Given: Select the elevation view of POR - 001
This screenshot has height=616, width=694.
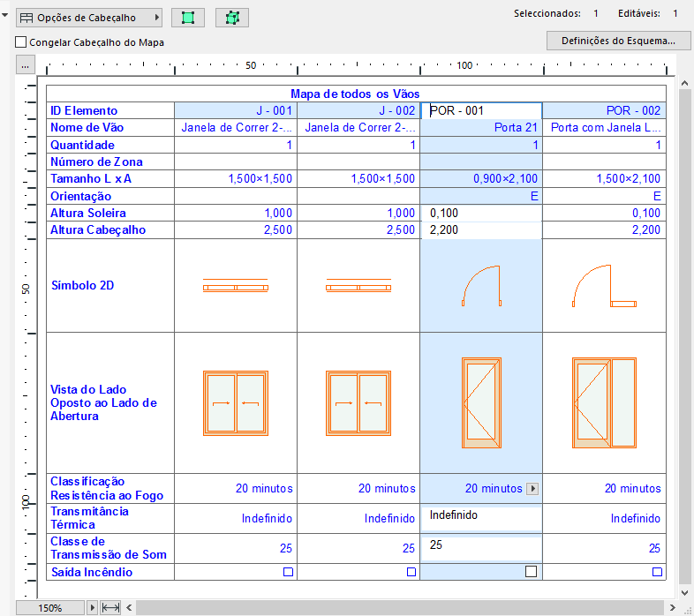Looking at the screenshot, I should pos(481,402).
